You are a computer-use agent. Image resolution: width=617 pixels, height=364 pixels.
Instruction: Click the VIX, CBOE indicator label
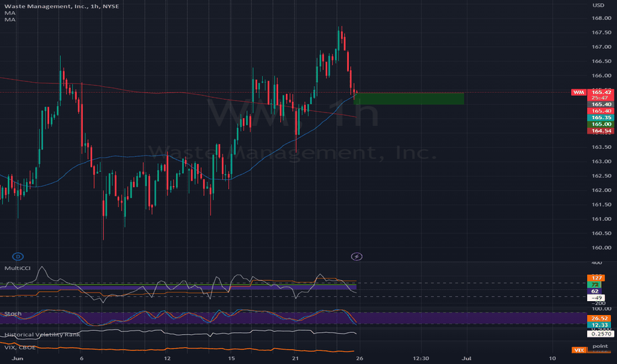pyautogui.click(x=20, y=347)
